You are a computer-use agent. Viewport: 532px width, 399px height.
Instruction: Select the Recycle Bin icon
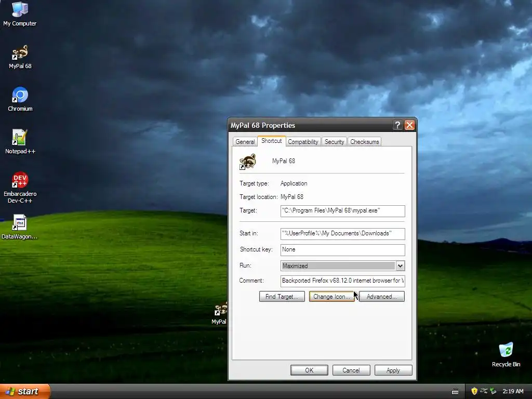(506, 354)
